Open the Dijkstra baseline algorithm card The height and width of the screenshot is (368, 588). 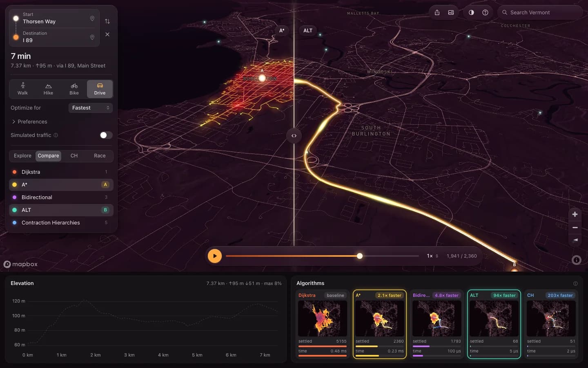tap(323, 324)
